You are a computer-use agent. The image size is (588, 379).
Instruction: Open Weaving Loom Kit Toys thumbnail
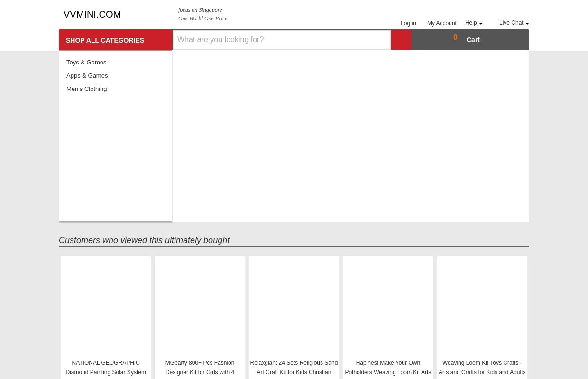[x=482, y=306]
